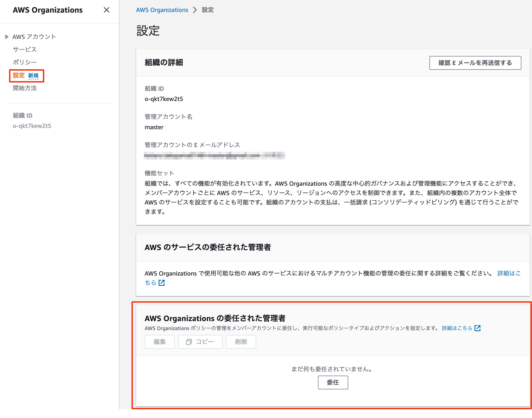The image size is (532, 418).
Task: Select organization ID o-qkt7kew2t5 in details
Action: [164, 99]
